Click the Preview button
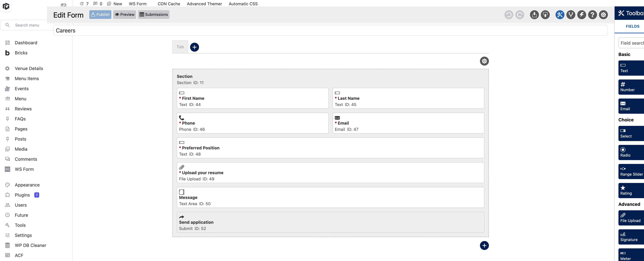644x261 pixels. pos(124,15)
